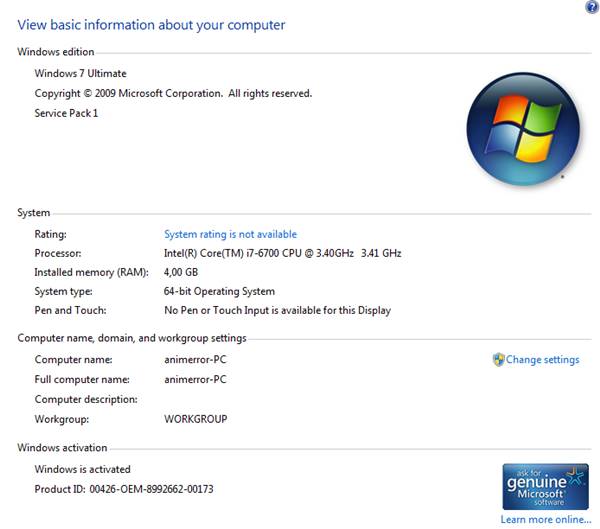Viewport: 600px width, 529px height.
Task: Click the '64-bit Operating System' value
Action: coord(219,292)
